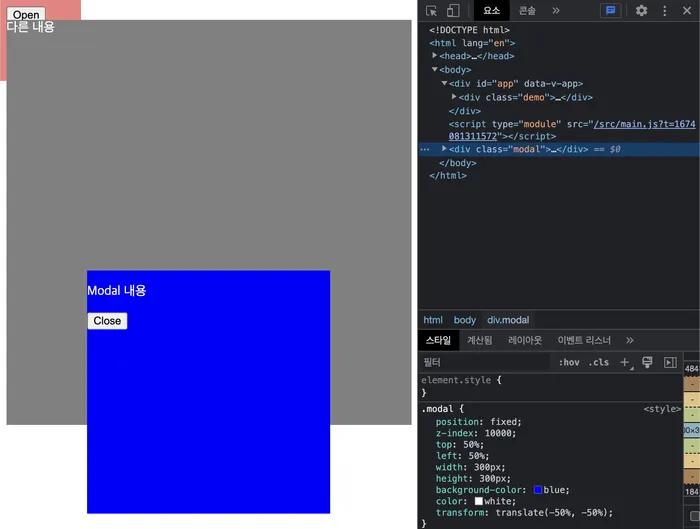Toggle the computed styles sidebar icon
700x529 pixels.
coord(670,362)
